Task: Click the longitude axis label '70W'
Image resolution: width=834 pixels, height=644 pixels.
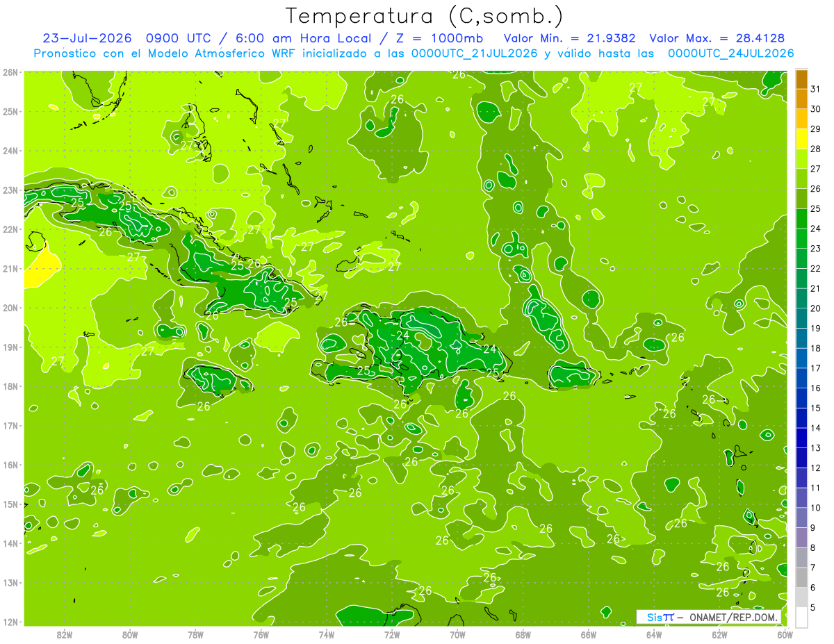Action: 457,634
